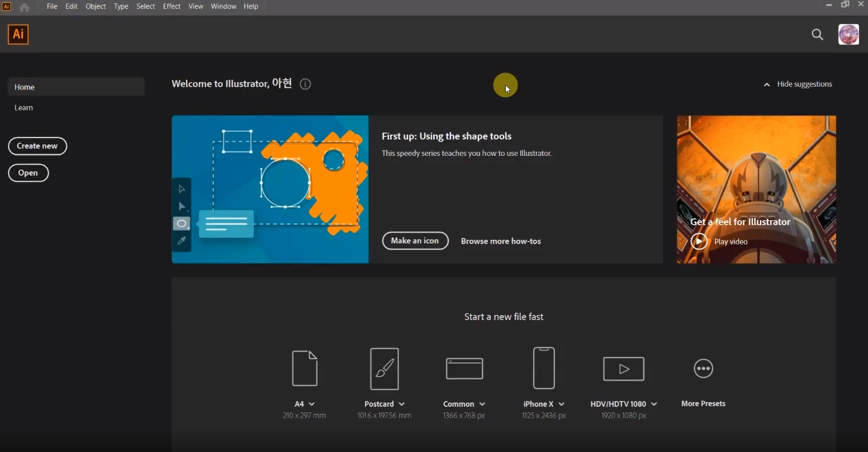Click the Make an icon button
The height and width of the screenshot is (452, 868).
415,241
